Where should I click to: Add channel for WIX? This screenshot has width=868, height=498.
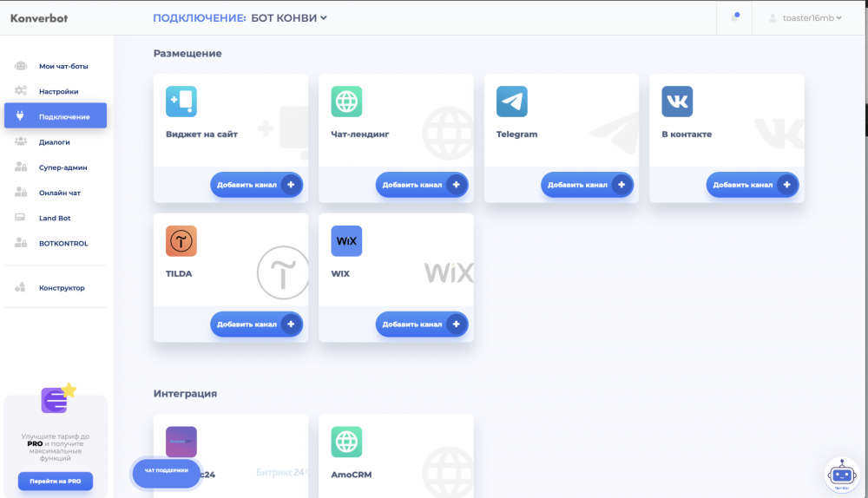(x=422, y=324)
